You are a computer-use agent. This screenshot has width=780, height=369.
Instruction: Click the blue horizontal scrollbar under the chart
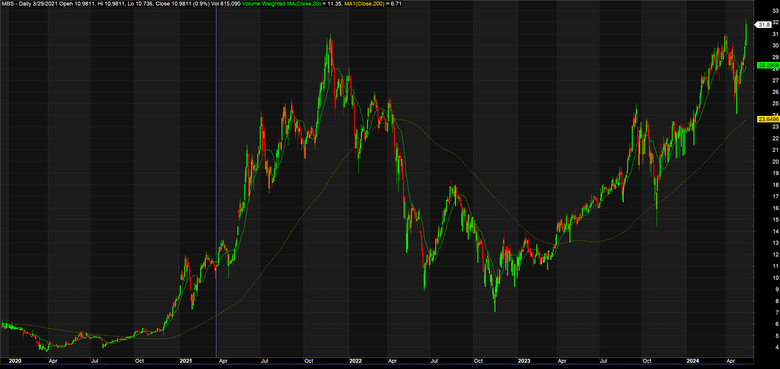[x=377, y=366]
